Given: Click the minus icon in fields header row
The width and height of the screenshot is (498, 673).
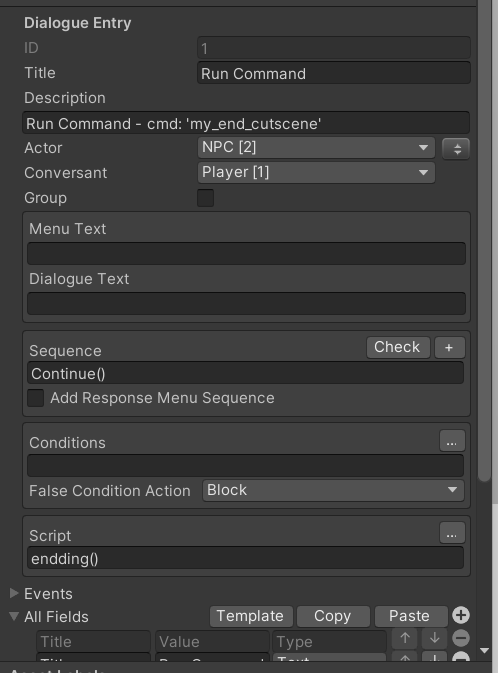Looking at the screenshot, I should (x=461, y=638).
